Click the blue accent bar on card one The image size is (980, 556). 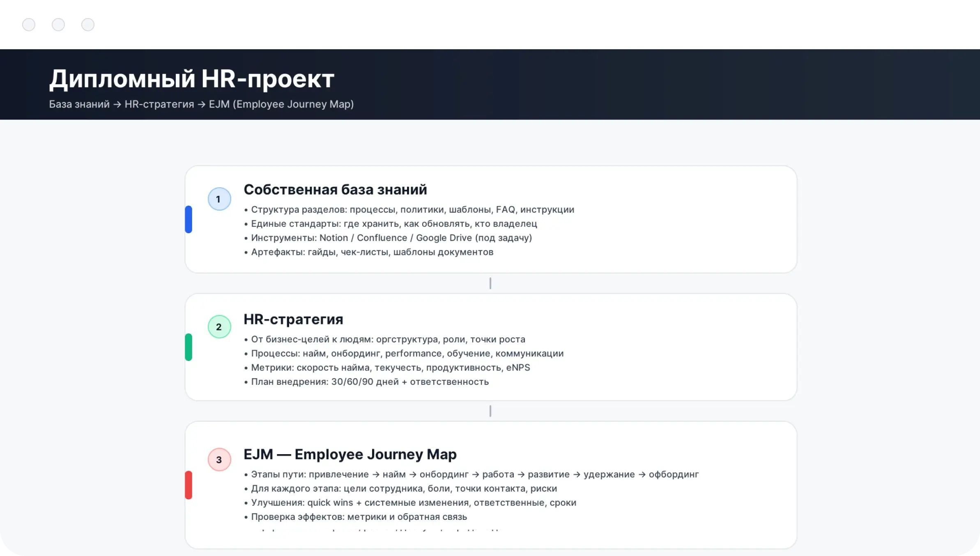tap(189, 219)
